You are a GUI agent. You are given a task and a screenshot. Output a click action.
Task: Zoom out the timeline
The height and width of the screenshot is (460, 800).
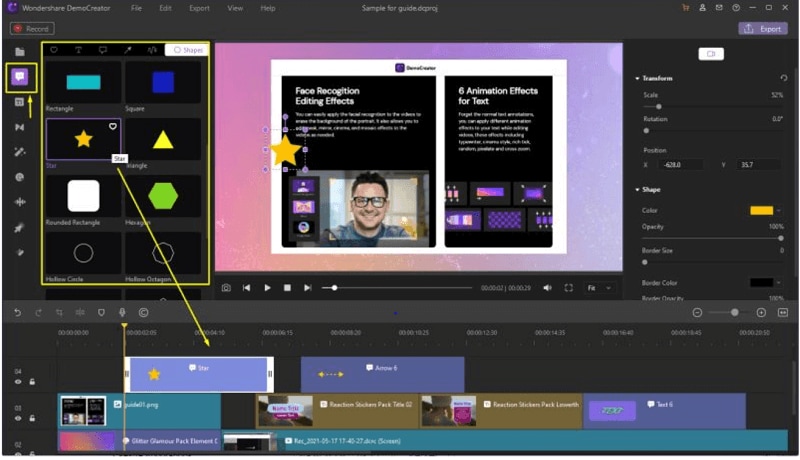pos(697,313)
